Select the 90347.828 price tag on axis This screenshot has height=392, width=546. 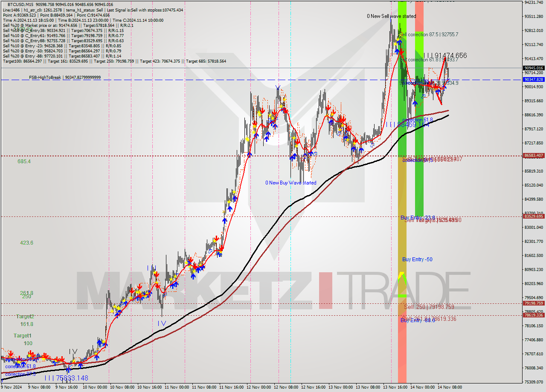point(534,80)
